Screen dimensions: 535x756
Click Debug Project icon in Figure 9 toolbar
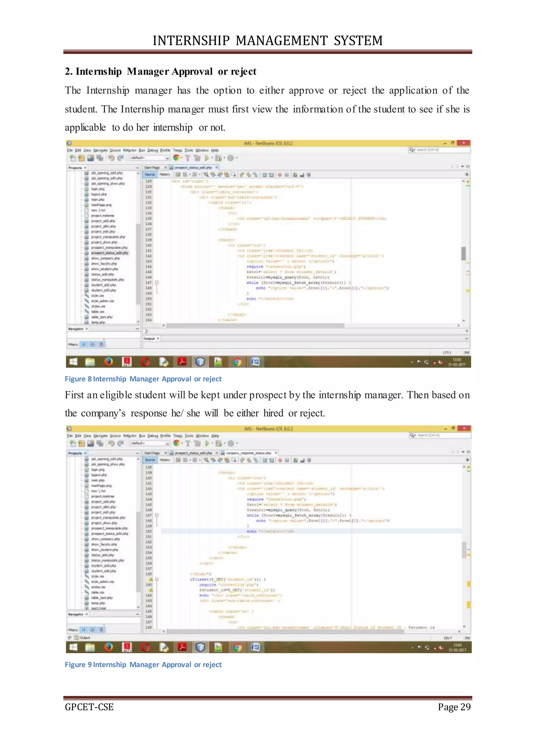pos(218,443)
